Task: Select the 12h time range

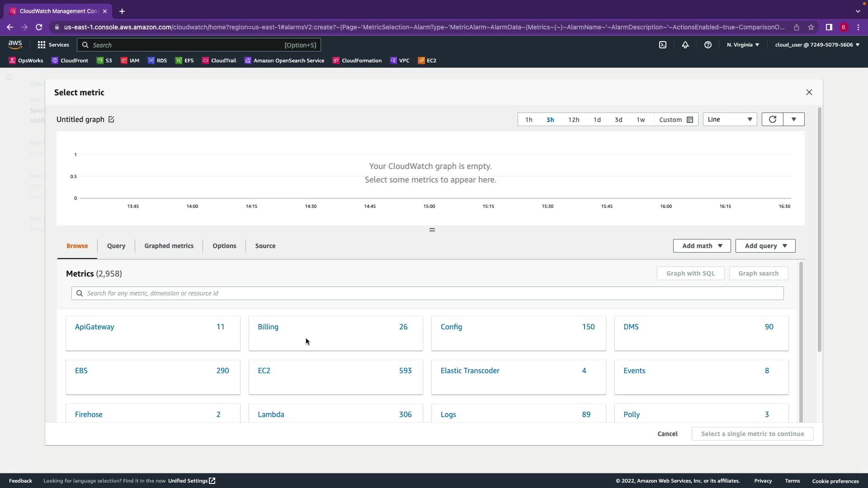Action: click(573, 120)
